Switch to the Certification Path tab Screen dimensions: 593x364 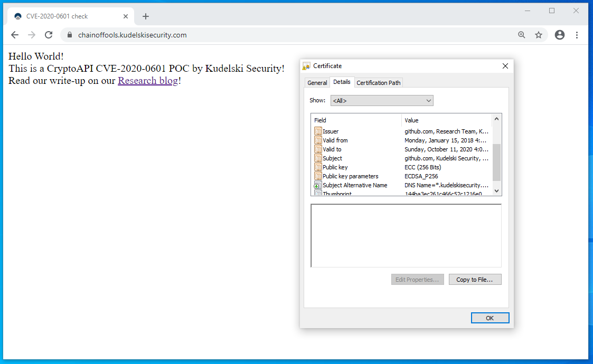coord(378,83)
